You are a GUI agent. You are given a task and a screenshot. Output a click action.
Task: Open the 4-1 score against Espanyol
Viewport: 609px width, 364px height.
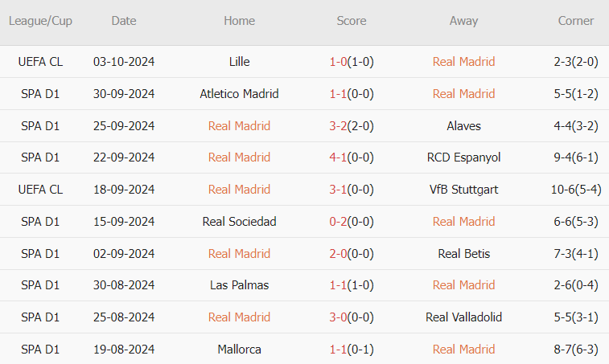point(338,157)
